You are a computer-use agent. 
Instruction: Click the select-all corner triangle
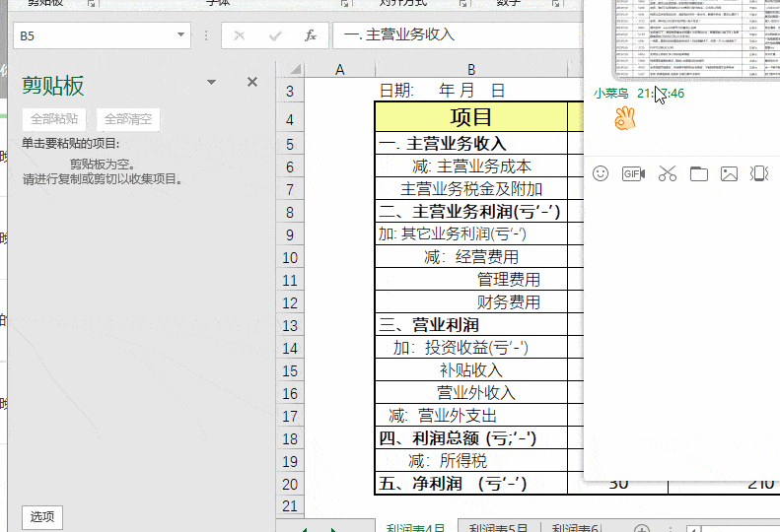(295, 69)
